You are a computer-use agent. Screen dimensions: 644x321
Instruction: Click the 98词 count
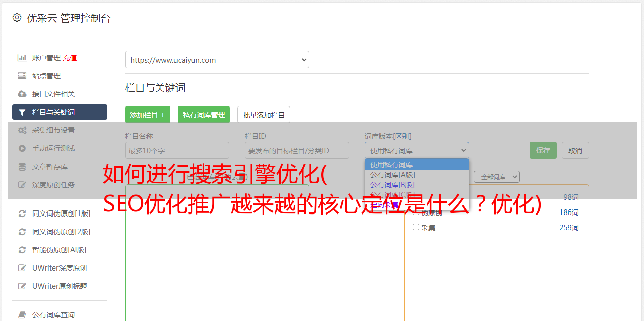[571, 197]
